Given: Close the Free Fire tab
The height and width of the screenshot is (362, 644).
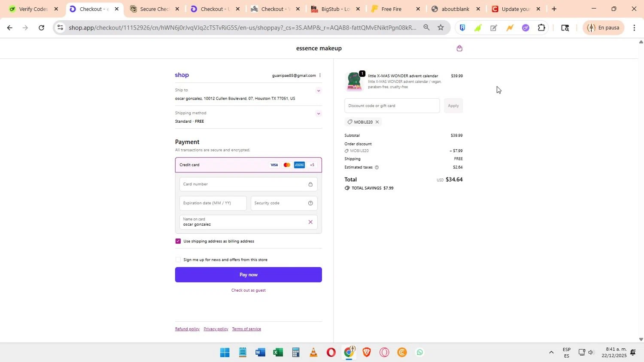Looking at the screenshot, I should tap(418, 9).
